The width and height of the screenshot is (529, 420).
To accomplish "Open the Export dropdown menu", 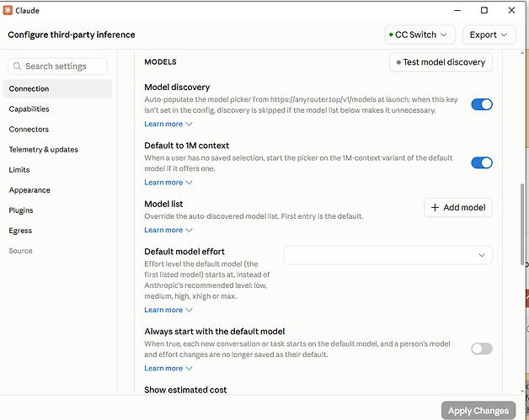I will [489, 35].
